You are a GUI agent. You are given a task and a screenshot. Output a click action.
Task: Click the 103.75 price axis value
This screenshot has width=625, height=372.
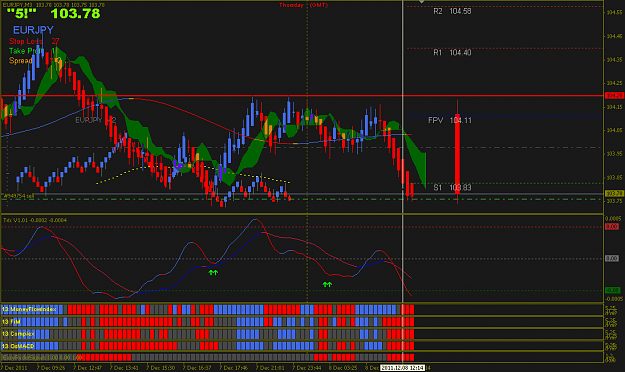pyautogui.click(x=614, y=201)
